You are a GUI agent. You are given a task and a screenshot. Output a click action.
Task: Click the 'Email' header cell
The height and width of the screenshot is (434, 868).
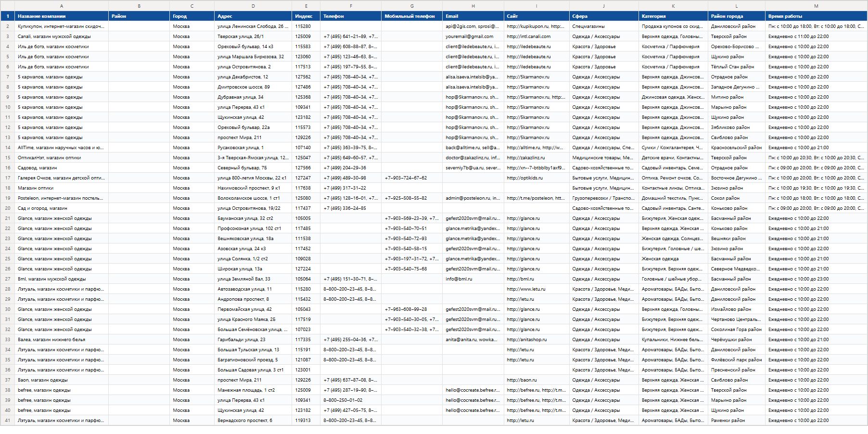click(473, 16)
